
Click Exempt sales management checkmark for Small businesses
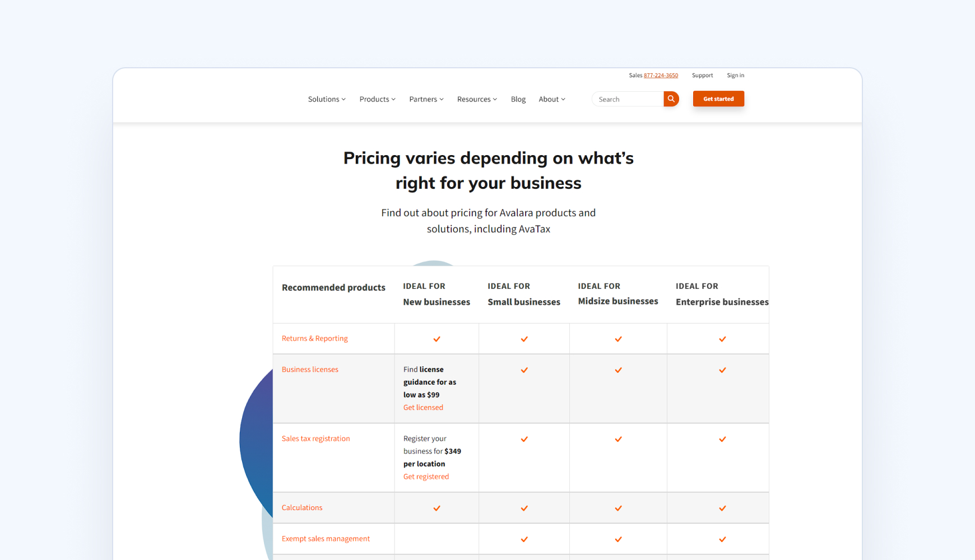click(524, 539)
